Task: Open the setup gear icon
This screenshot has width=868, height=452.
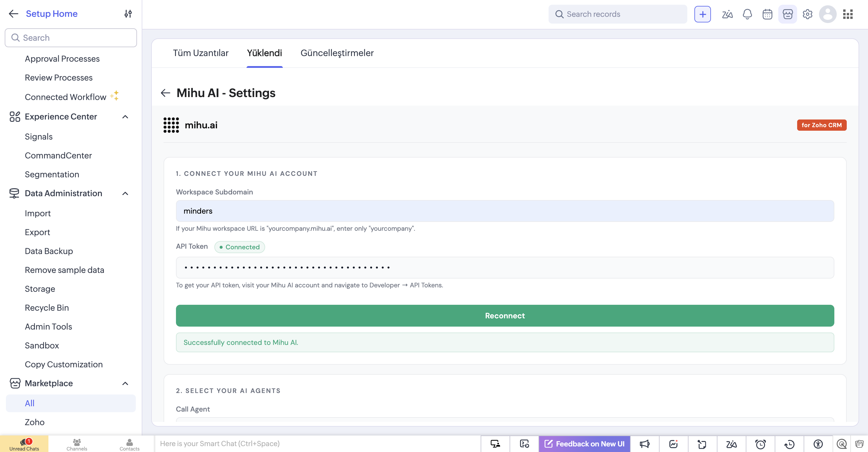Action: coord(807,14)
